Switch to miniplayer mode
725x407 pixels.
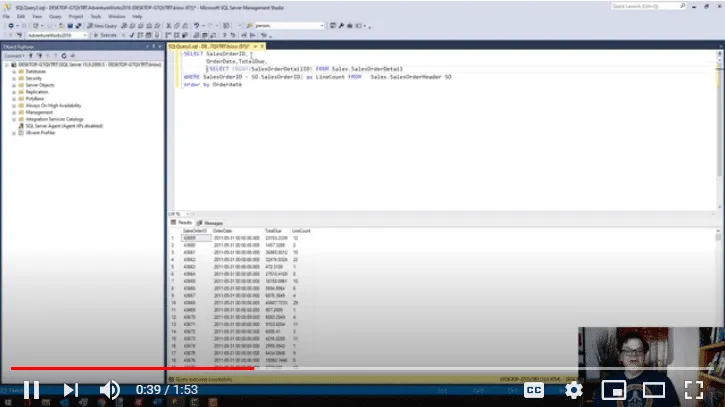coord(614,390)
